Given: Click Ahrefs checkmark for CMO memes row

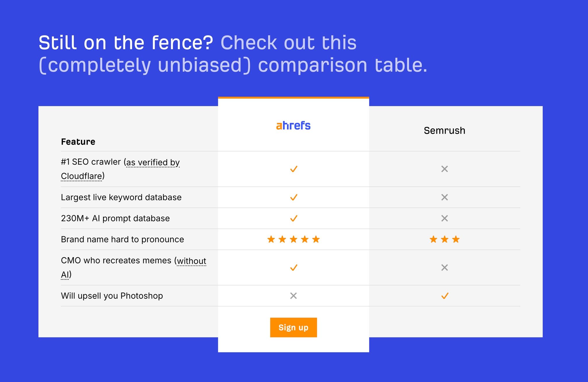Looking at the screenshot, I should [x=293, y=268].
